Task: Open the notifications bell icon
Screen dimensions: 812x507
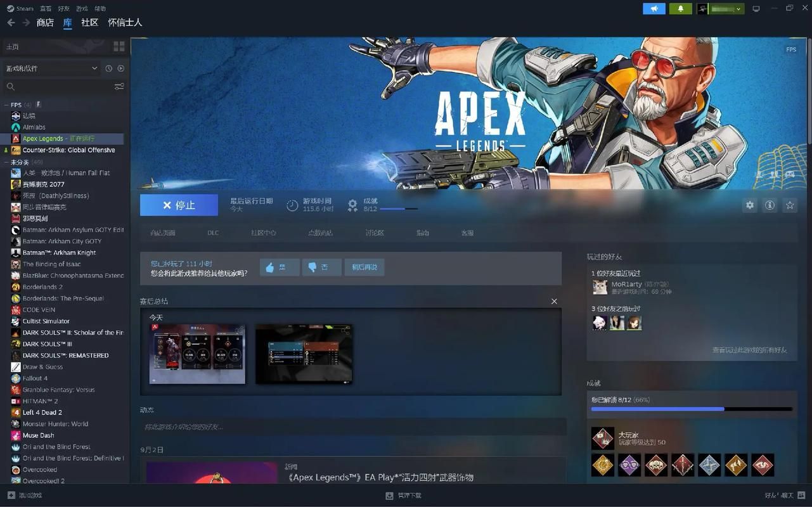Action: click(681, 9)
